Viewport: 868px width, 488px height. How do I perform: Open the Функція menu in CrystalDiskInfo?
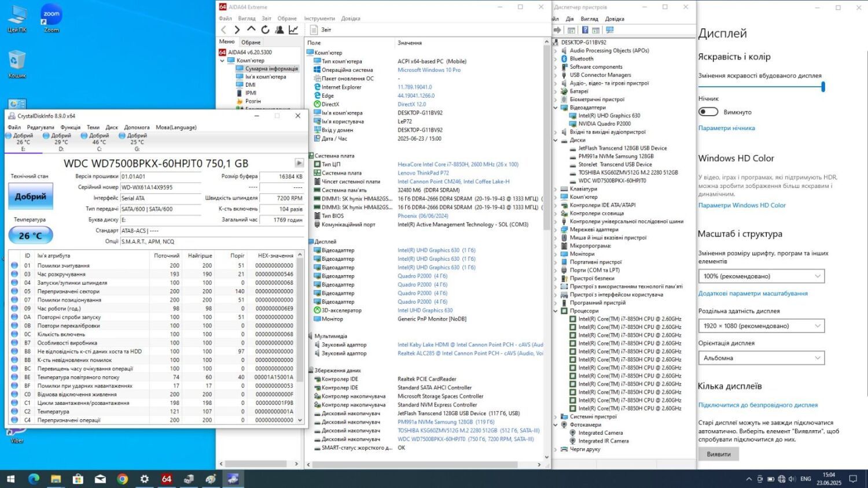click(x=71, y=127)
